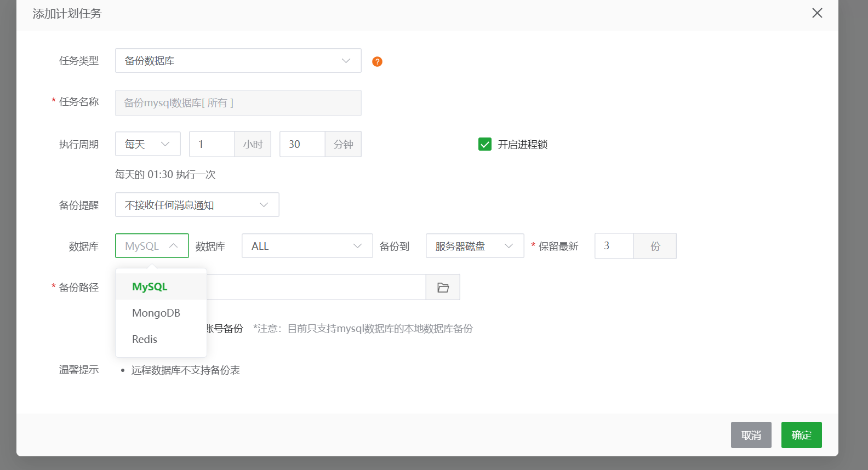Click the text 每天的 01:30 执行一次
Viewport: 868px width, 470px height.
(165, 175)
